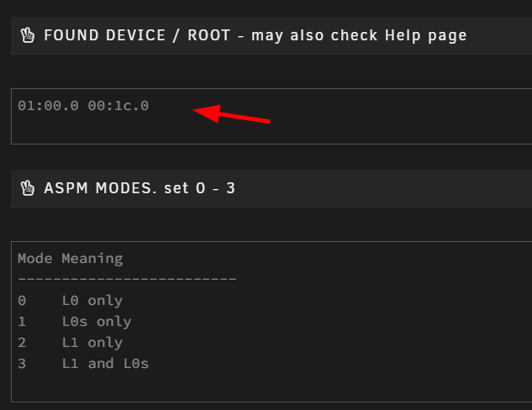Click the 'Mode' column header
Viewport: 532px width, 410px height.
[x=35, y=259]
